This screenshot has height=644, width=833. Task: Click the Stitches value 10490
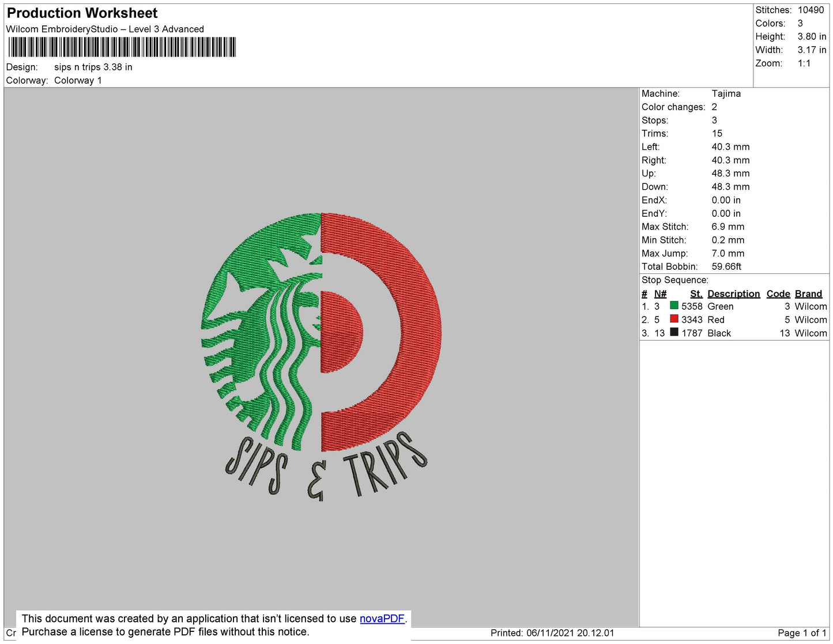[811, 10]
